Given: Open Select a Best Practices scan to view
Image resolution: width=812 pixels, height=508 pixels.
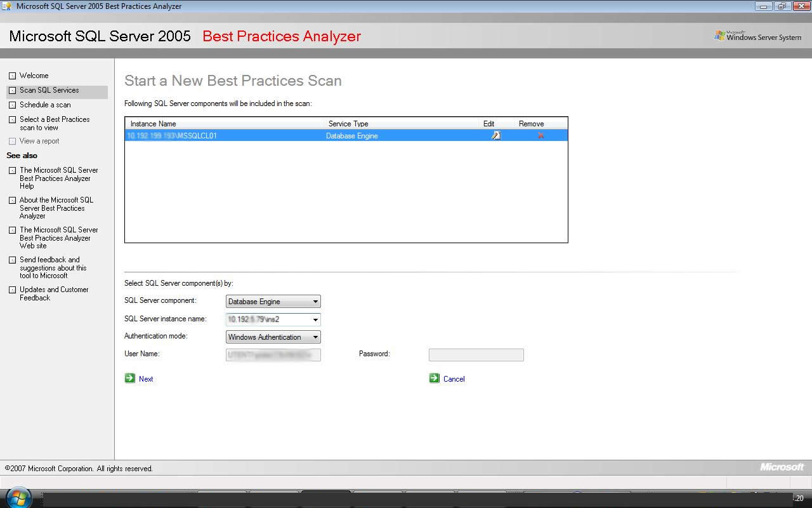Looking at the screenshot, I should (55, 123).
